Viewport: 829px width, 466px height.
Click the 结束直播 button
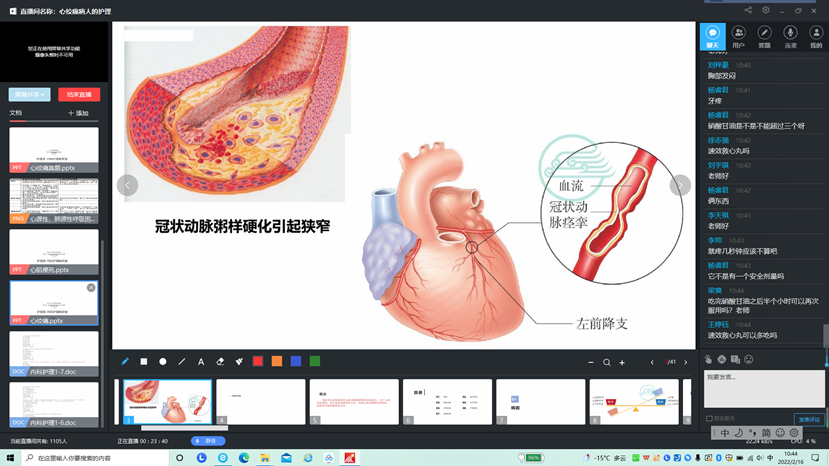tap(79, 95)
